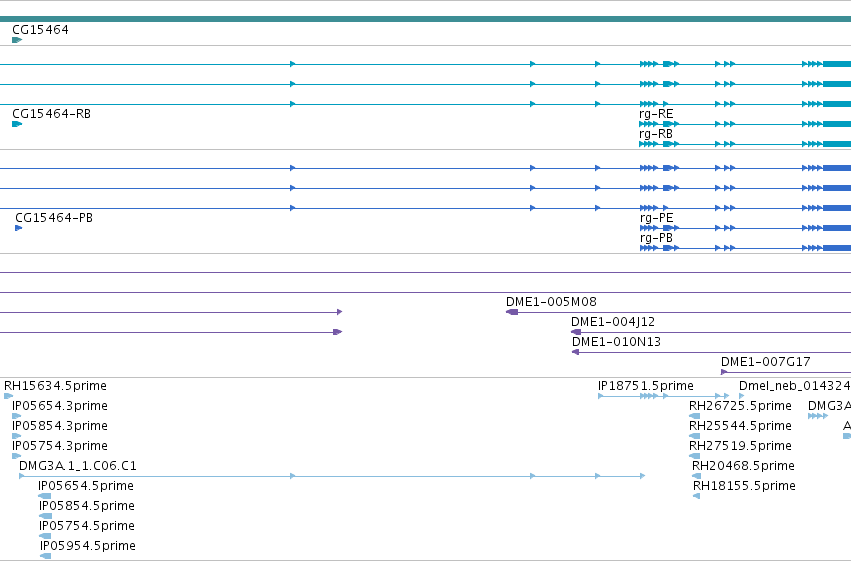Select the IP05854.3prime EST label
This screenshot has width=851, height=561.
point(60,426)
